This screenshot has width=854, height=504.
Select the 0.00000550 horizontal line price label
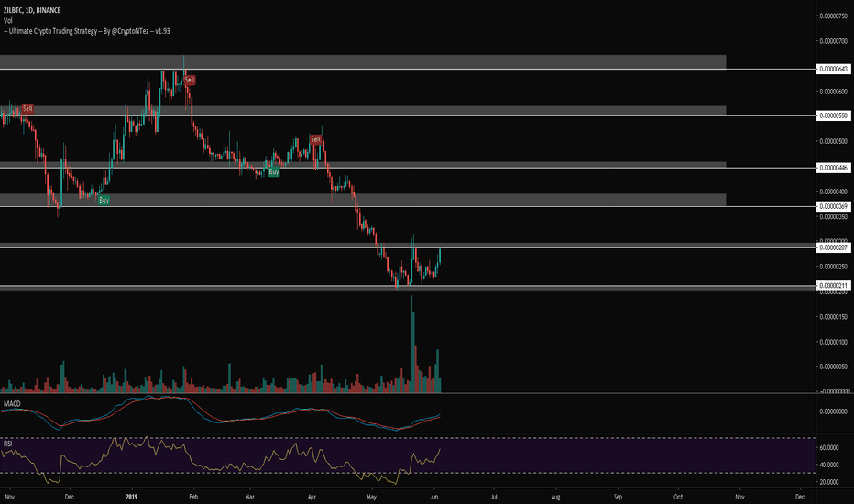tap(833, 115)
